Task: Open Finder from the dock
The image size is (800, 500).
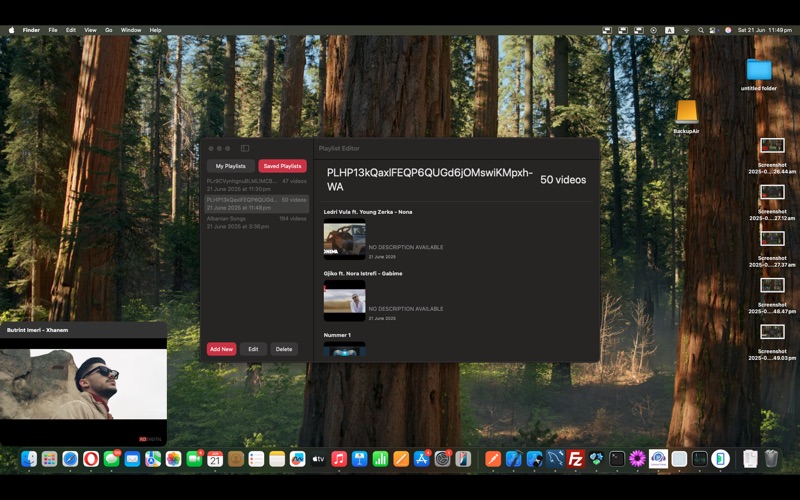Action: pos(29,459)
